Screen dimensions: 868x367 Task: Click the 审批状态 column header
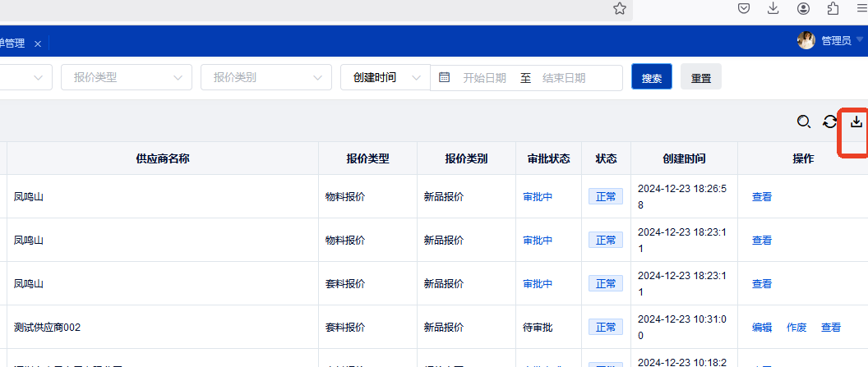[548, 158]
